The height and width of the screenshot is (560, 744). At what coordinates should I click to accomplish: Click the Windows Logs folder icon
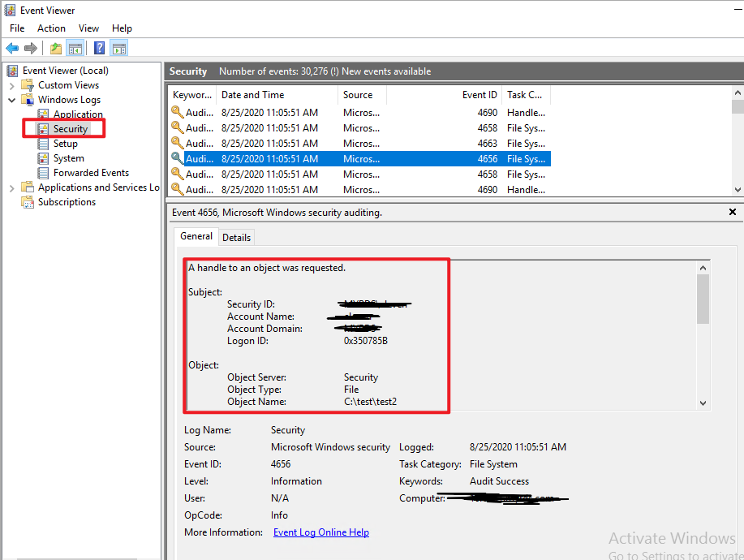coord(28,100)
